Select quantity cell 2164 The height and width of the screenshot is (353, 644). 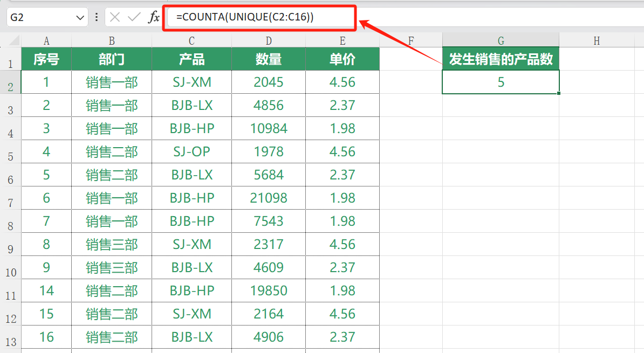pyautogui.click(x=269, y=314)
